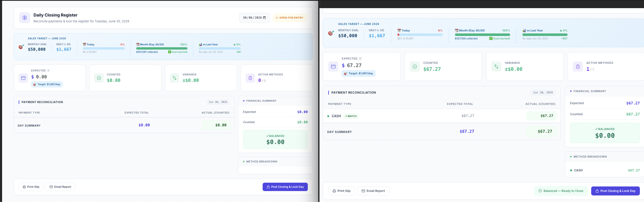Click the Day Summary counted field showing $67.27
Image resolution: width=644 pixels, height=202 pixels.
tap(542, 131)
